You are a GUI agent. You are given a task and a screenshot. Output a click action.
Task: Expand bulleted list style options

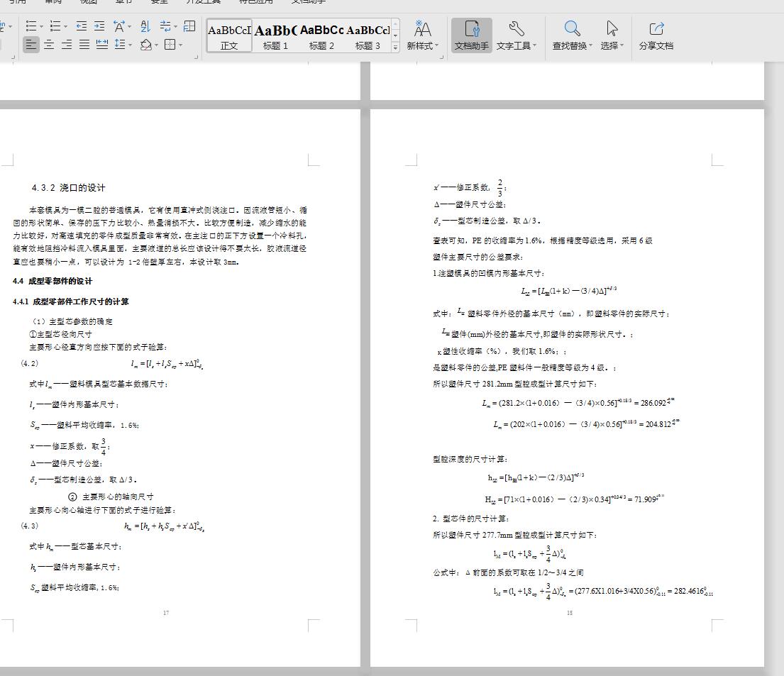click(41, 26)
